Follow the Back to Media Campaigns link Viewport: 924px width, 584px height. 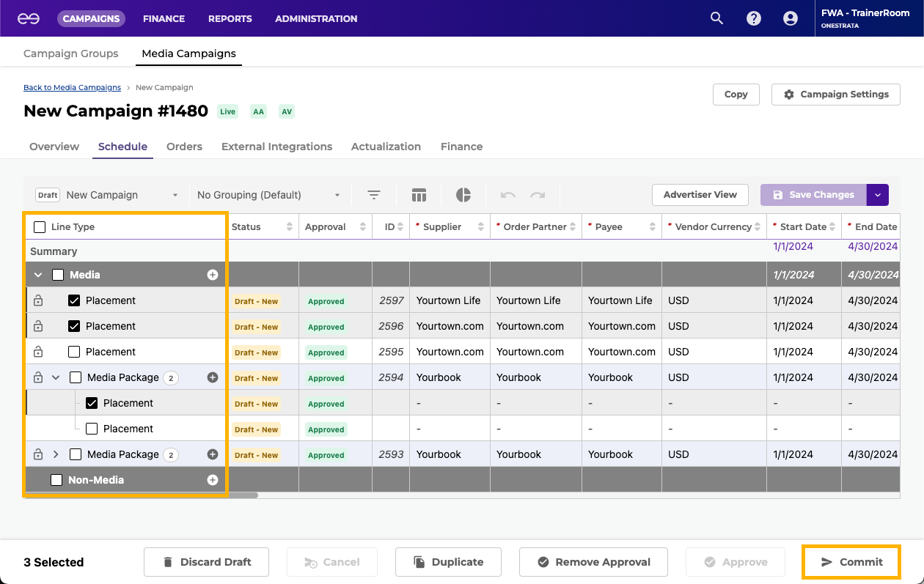click(72, 87)
